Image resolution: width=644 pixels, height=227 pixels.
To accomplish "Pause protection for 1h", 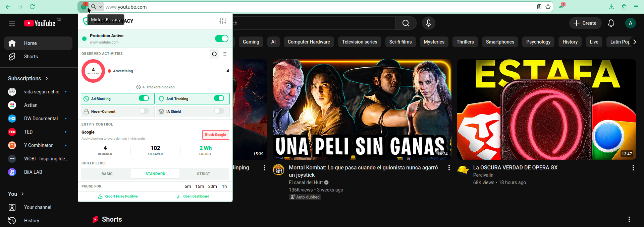I will click(224, 186).
